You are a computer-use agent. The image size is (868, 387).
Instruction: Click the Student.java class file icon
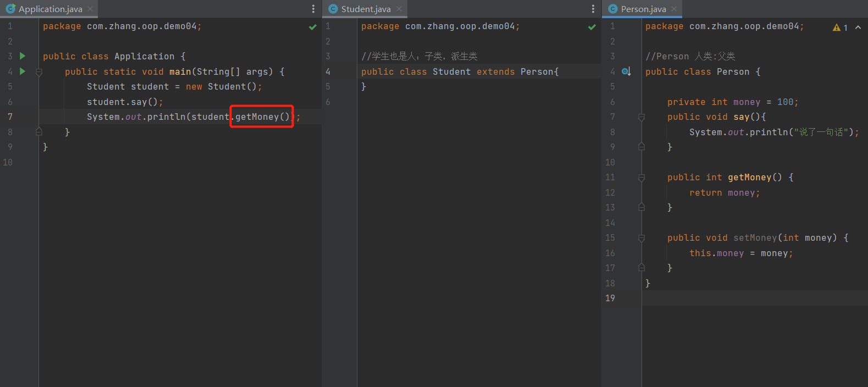click(333, 9)
